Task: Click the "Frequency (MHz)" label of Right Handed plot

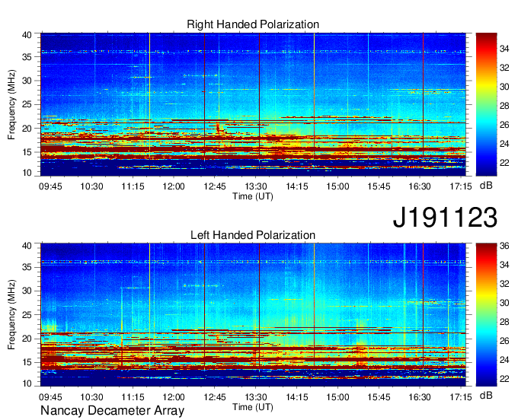Action: (x=11, y=104)
